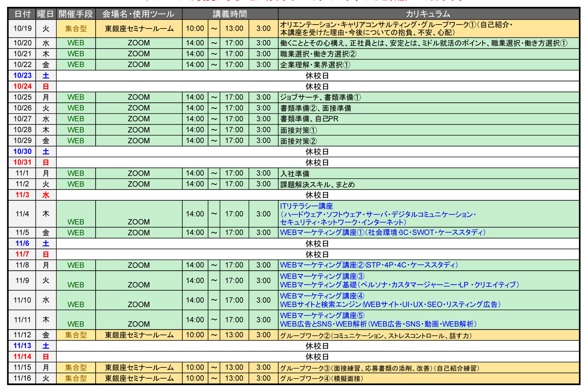
Task: Click the 金 weekday cell for 11/5
Action: point(46,233)
